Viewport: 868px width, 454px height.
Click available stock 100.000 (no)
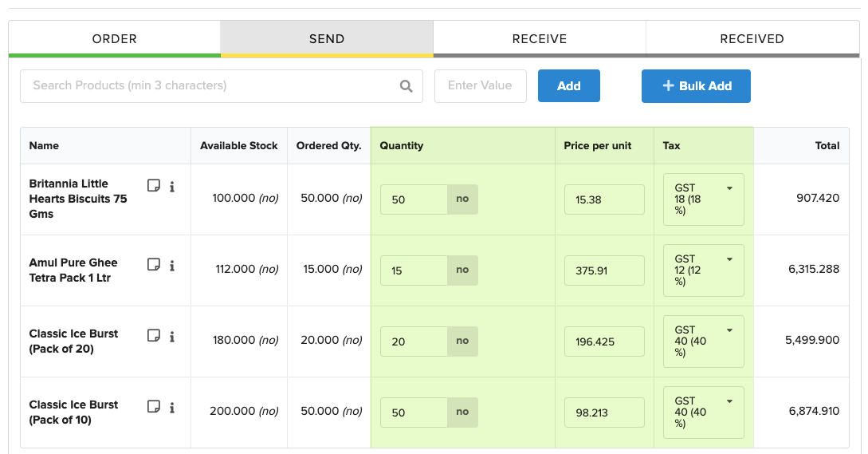click(x=245, y=198)
